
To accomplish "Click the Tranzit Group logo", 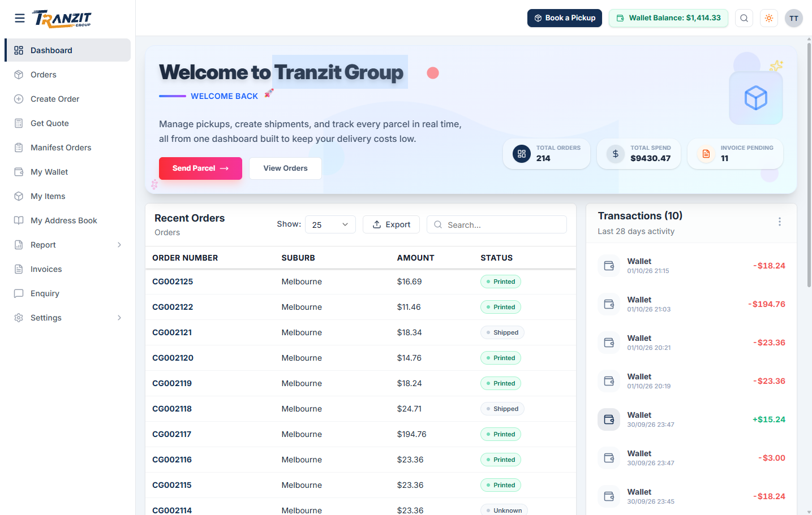I will (x=62, y=19).
